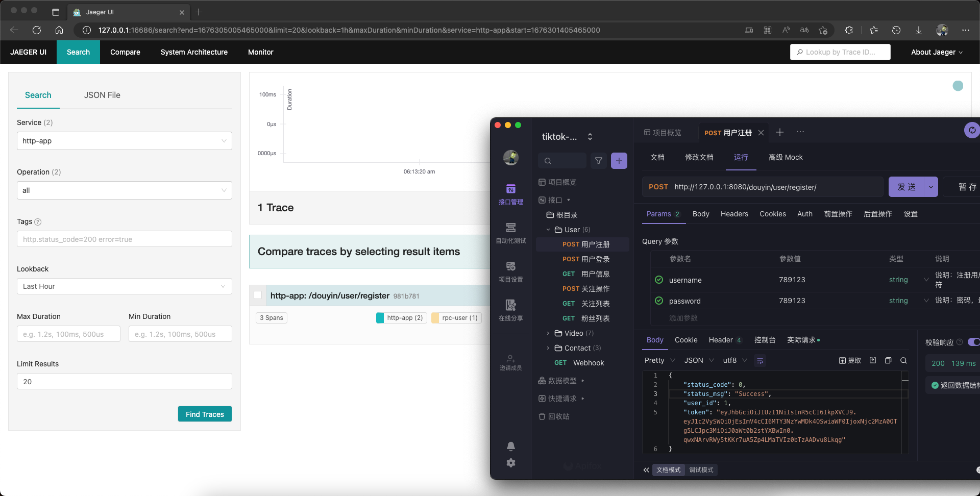Switch to JSON File tab

pyautogui.click(x=102, y=95)
